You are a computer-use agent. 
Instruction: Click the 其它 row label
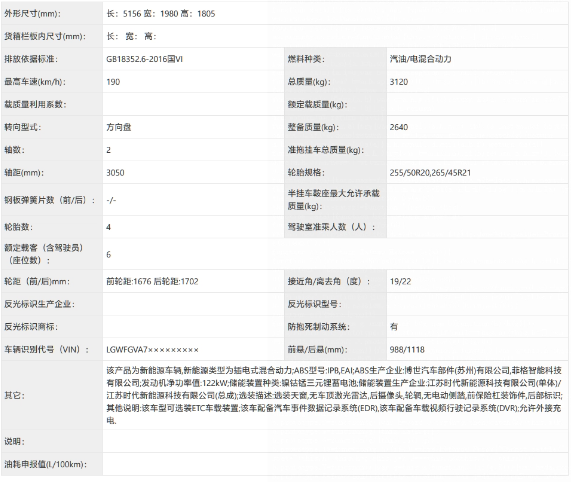pyautogui.click(x=15, y=395)
